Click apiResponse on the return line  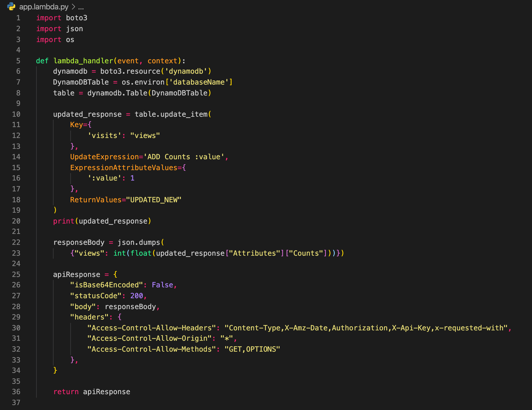107,392
